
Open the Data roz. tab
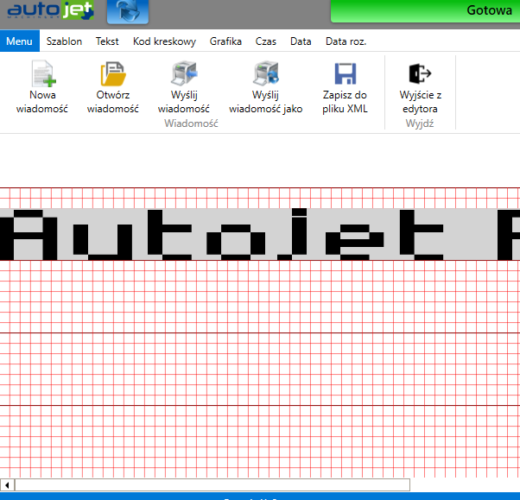click(346, 41)
